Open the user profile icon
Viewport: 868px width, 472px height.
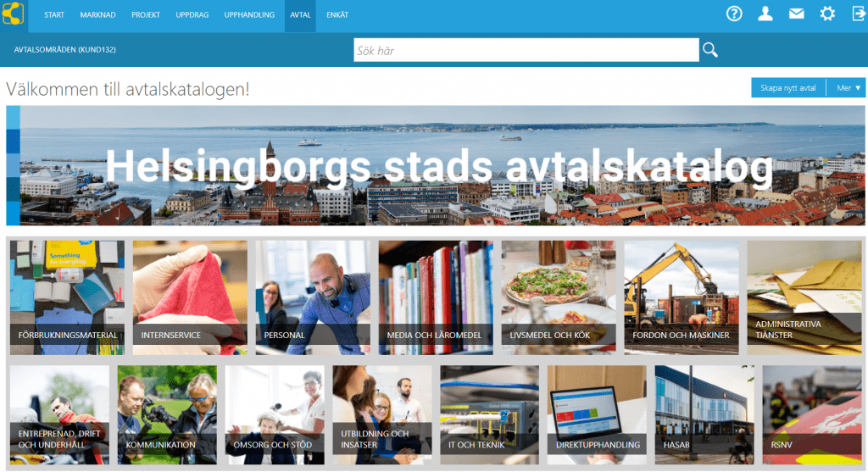click(x=765, y=14)
